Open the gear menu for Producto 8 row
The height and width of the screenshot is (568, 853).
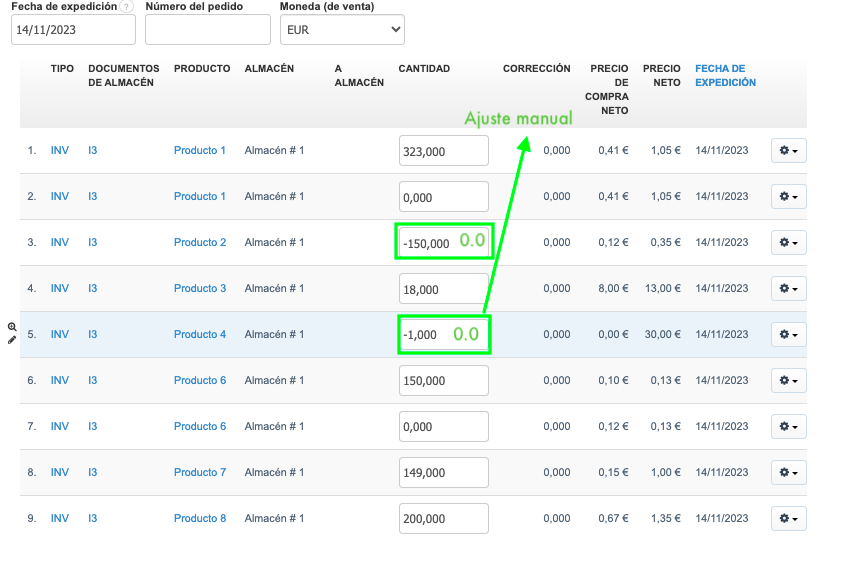(788, 519)
